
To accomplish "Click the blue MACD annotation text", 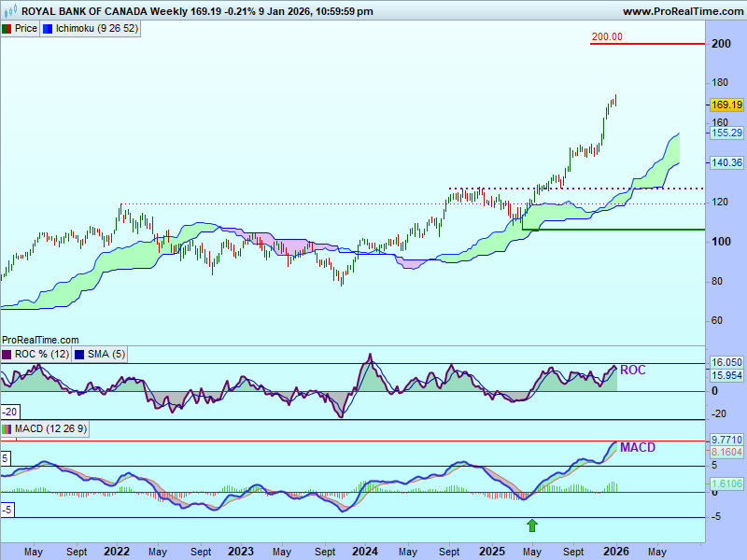I will click(x=638, y=447).
